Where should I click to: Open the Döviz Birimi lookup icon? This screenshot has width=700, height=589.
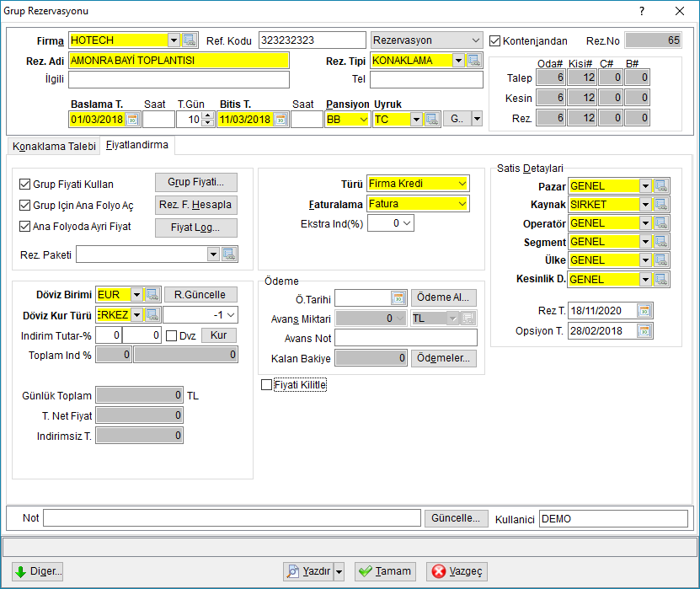(152, 294)
